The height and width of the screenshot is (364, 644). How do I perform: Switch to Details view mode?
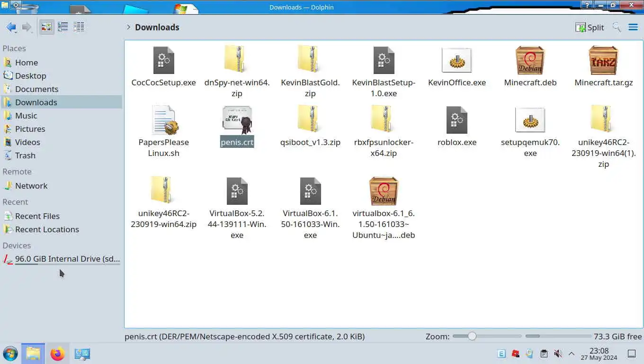point(79,27)
